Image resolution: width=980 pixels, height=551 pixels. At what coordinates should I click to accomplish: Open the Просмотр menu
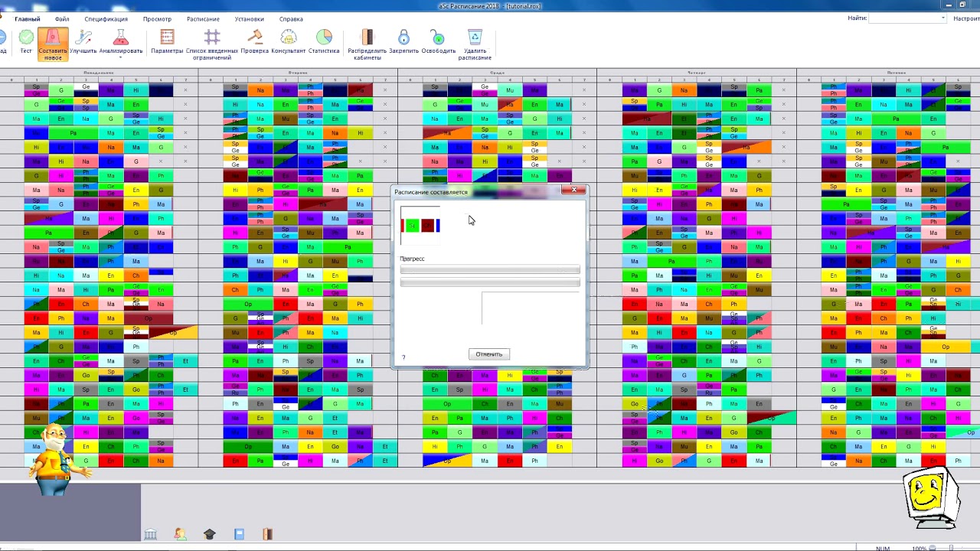click(158, 19)
